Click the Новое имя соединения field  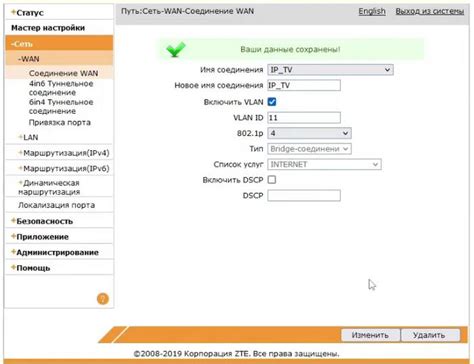pos(304,85)
